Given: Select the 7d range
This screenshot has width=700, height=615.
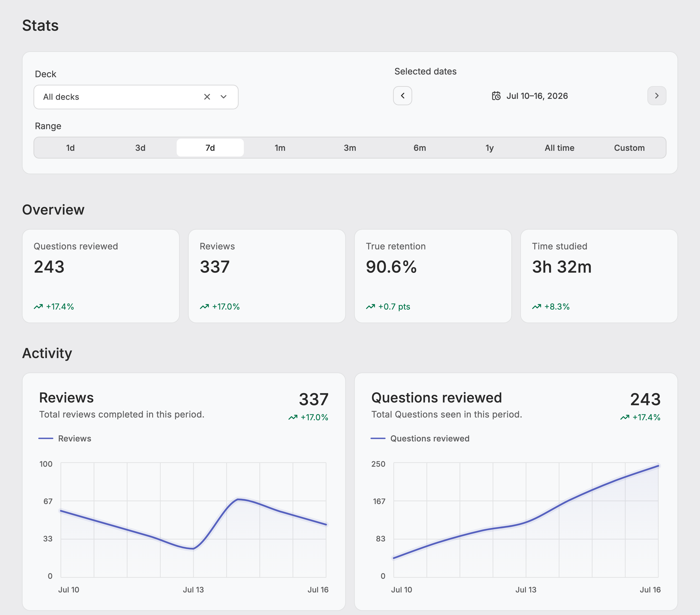Looking at the screenshot, I should point(210,148).
